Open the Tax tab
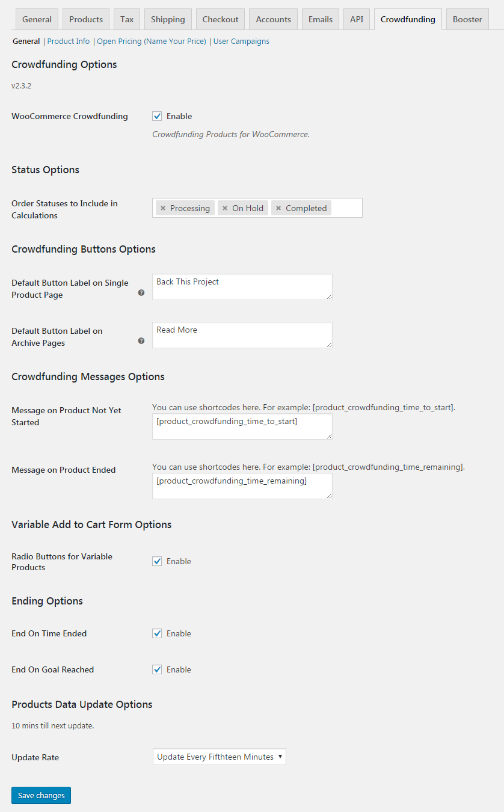This screenshot has height=812, width=504. pyautogui.click(x=127, y=19)
